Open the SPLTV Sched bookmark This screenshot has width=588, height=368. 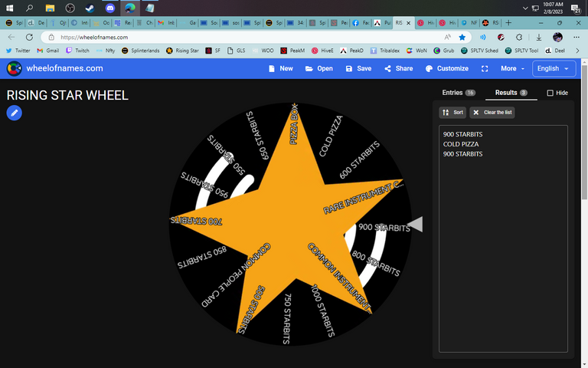(479, 51)
